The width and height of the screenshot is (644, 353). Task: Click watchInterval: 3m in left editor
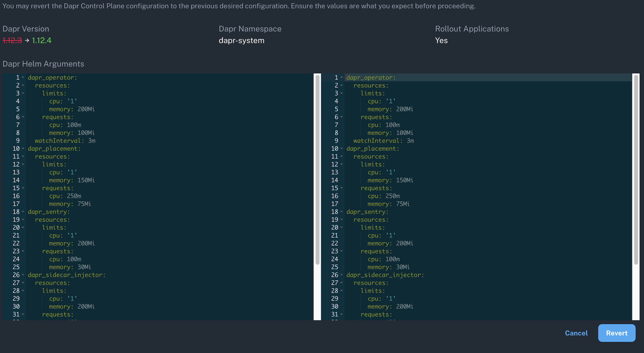click(65, 141)
